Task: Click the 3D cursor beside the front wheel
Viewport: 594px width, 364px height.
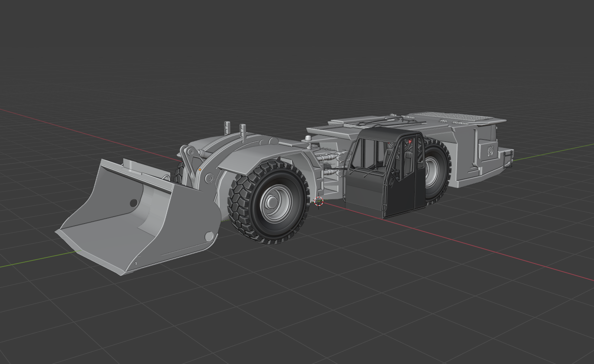Action: coord(318,201)
